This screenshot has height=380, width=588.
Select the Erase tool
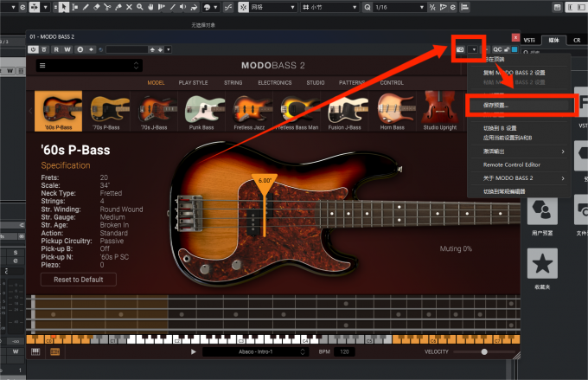pos(96,7)
